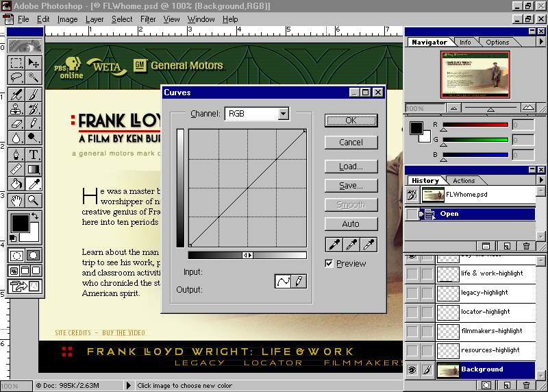Select the Airbrush tool
This screenshot has width=548, height=392.
(x=16, y=95)
